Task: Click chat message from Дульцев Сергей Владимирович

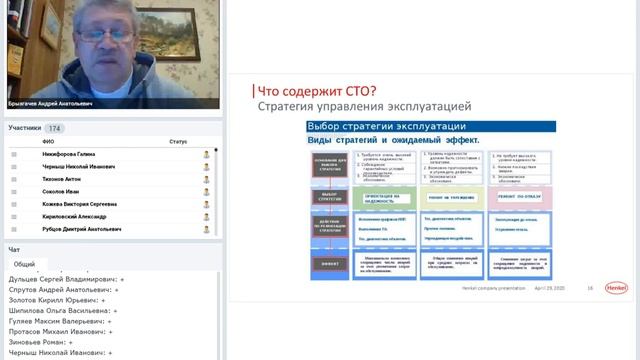Action: point(67,280)
